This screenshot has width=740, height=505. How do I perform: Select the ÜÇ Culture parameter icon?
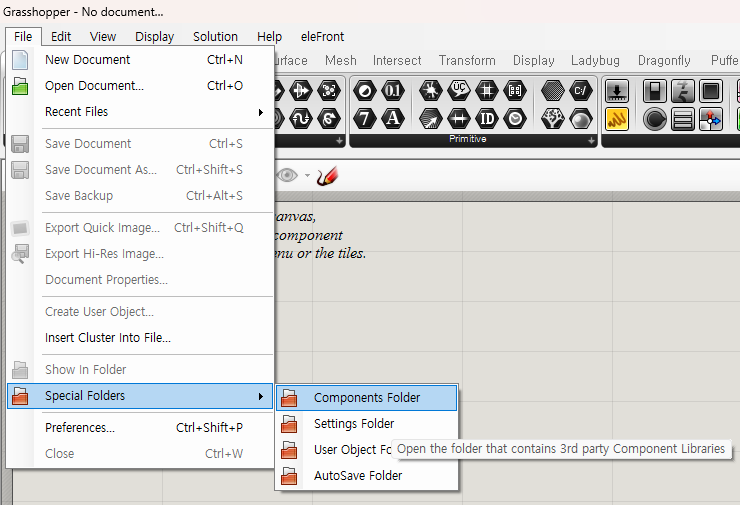point(459,91)
